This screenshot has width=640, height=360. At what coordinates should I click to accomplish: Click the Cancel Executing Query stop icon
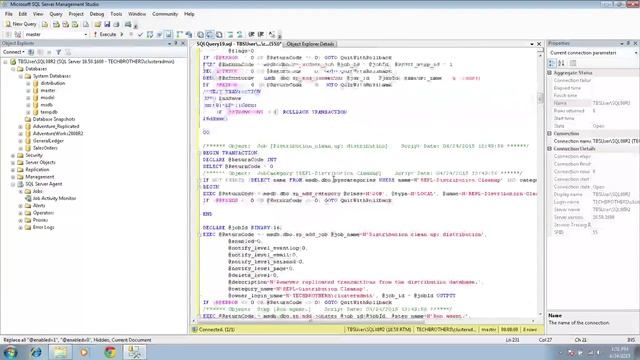pos(131,35)
